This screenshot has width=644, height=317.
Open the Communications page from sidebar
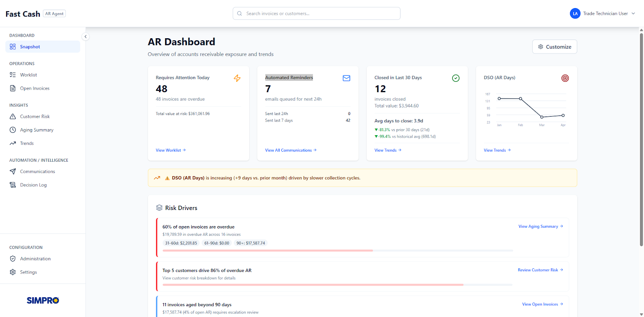pyautogui.click(x=43, y=171)
